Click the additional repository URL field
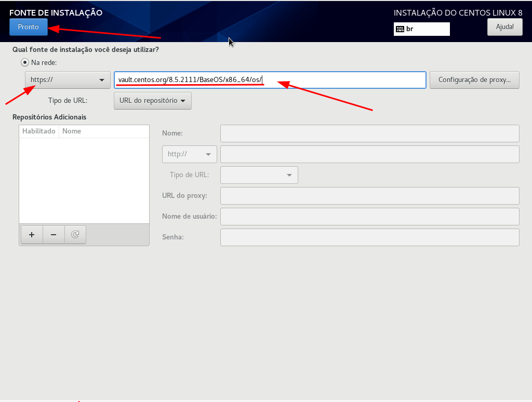The height and width of the screenshot is (402, 532). click(x=370, y=154)
